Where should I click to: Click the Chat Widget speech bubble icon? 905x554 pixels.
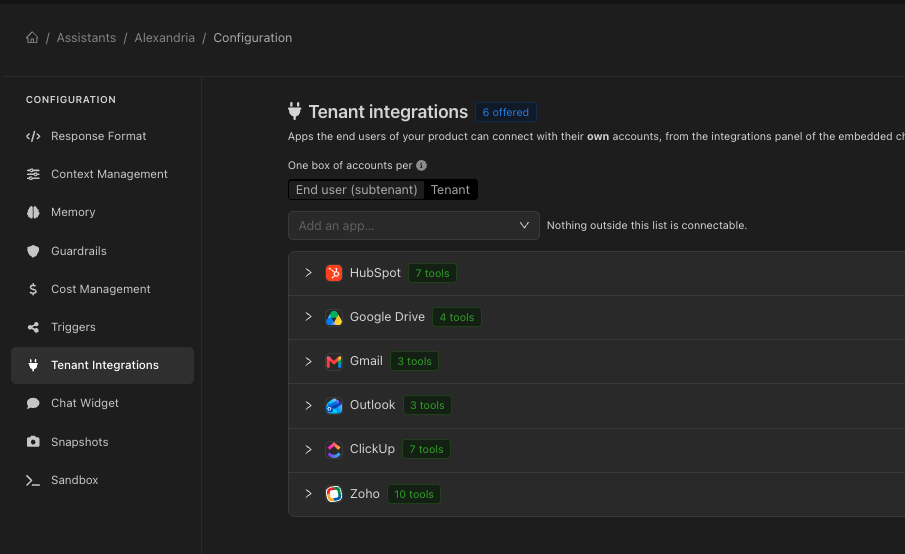coord(33,403)
